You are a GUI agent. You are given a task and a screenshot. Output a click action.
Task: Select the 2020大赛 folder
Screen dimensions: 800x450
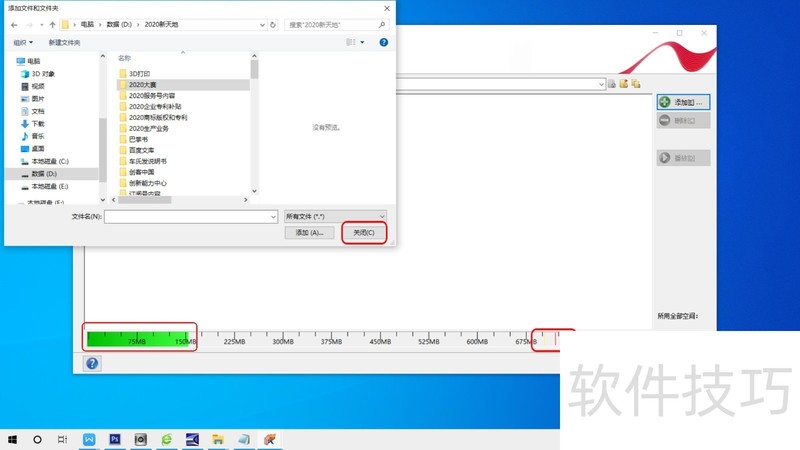coord(145,86)
